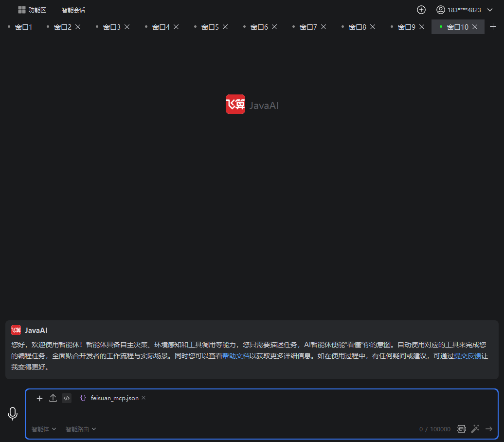The width and height of the screenshot is (504, 442).
Task: Switch to 窗口1 tab
Action: [23, 27]
